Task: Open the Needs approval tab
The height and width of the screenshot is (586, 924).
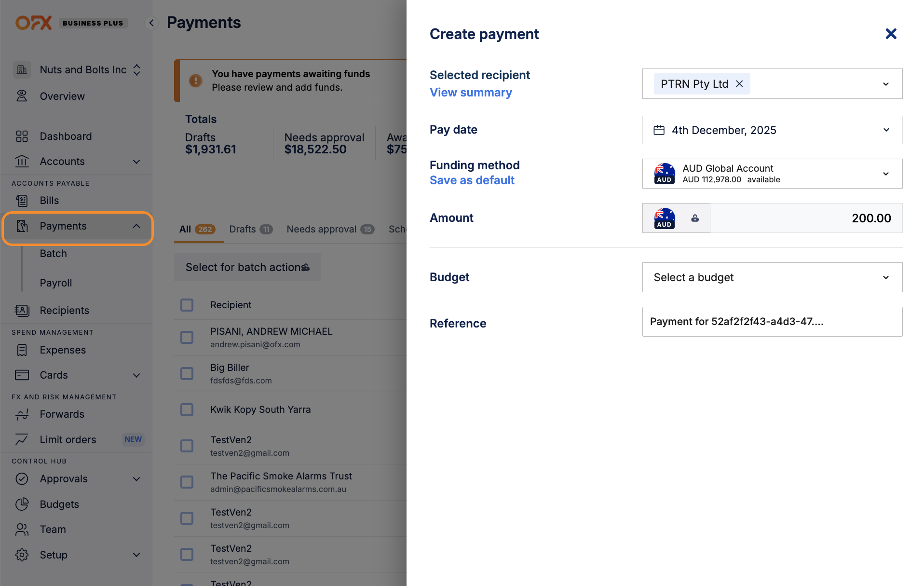Action: point(330,230)
